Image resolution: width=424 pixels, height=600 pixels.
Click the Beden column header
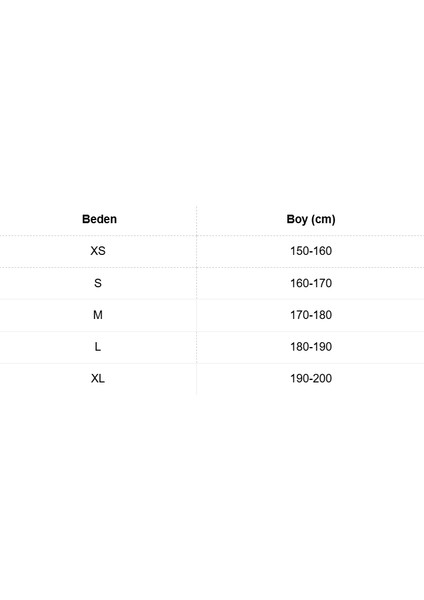click(99, 219)
